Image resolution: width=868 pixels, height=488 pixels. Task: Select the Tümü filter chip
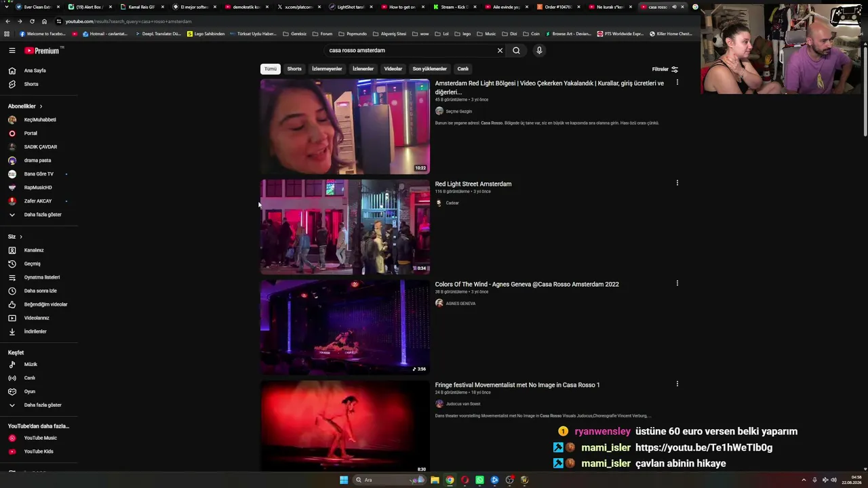[x=271, y=69]
